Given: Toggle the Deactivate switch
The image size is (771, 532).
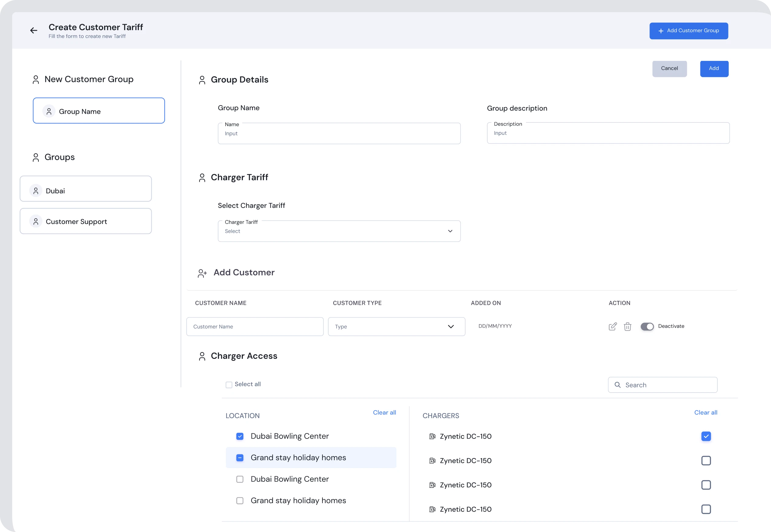Looking at the screenshot, I should pos(647,326).
